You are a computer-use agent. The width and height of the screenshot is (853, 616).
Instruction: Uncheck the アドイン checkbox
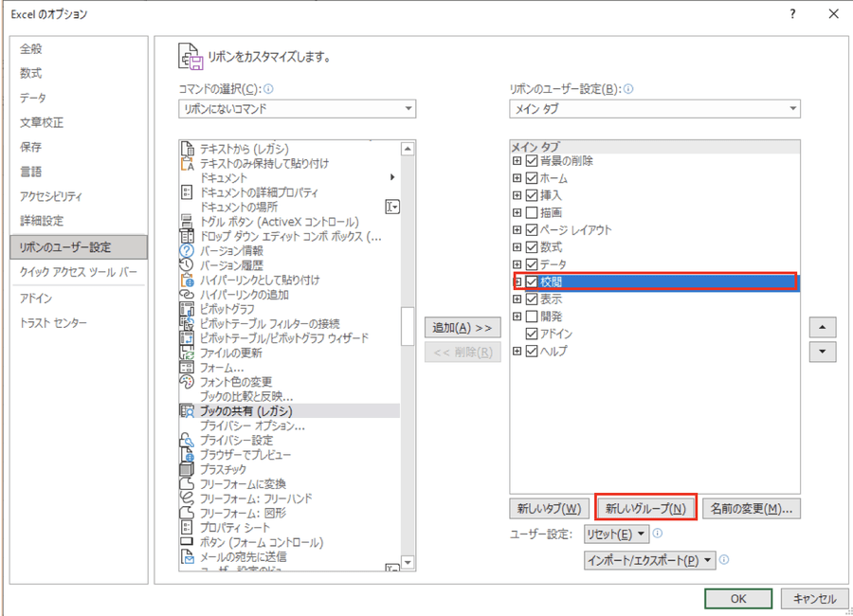(x=532, y=334)
